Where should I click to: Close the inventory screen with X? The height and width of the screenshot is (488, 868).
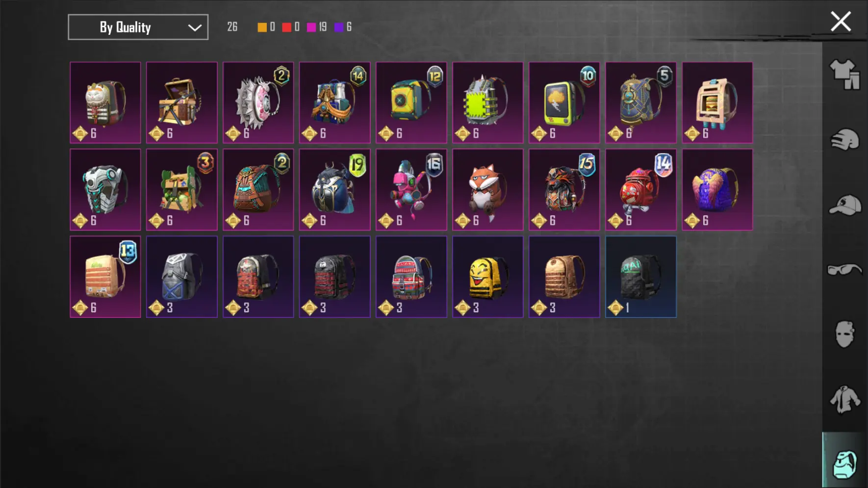click(841, 22)
